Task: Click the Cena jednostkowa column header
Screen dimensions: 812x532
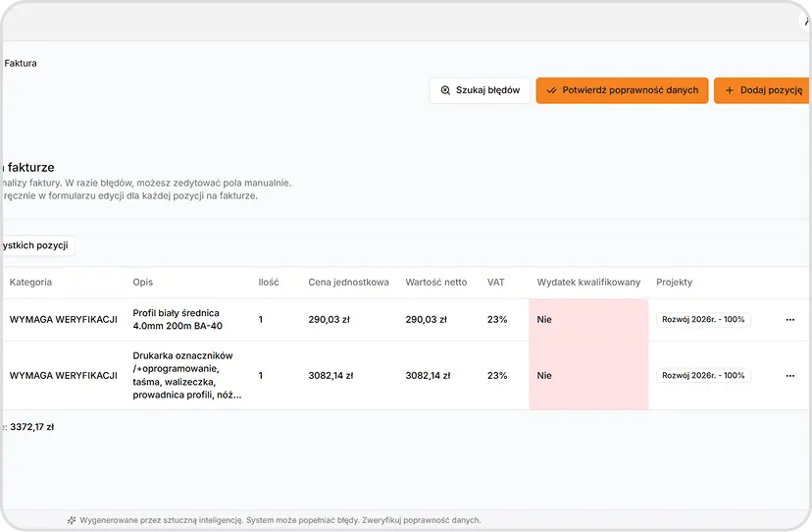Action: click(x=348, y=282)
